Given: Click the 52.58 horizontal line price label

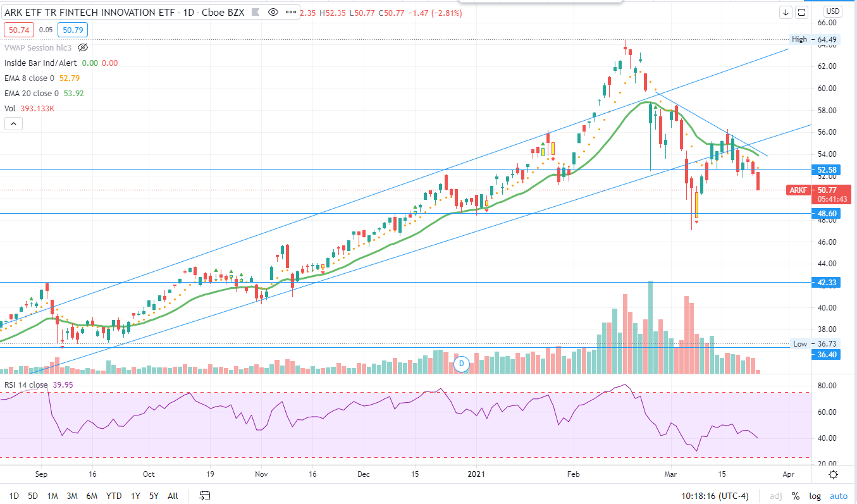Looking at the screenshot, I should (827, 170).
